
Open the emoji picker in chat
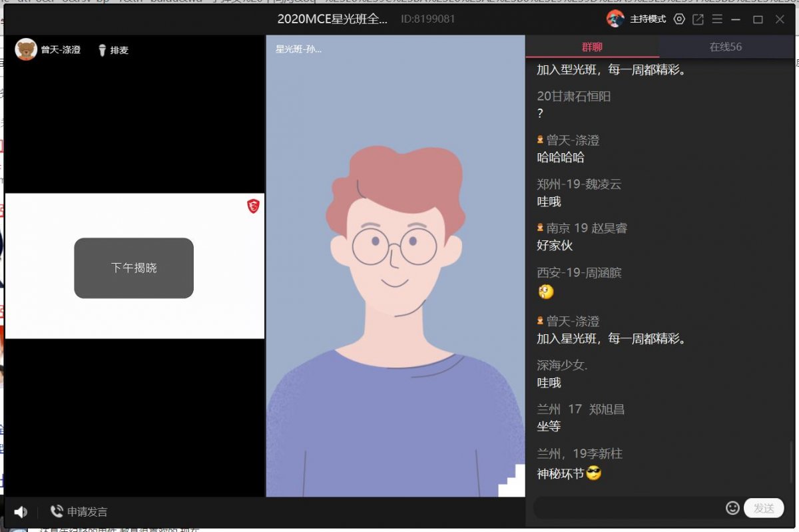point(732,508)
